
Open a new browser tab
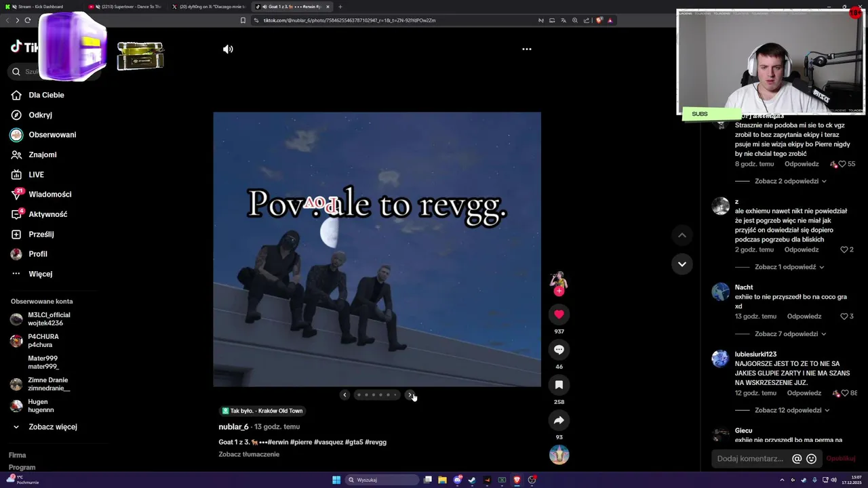(x=340, y=7)
